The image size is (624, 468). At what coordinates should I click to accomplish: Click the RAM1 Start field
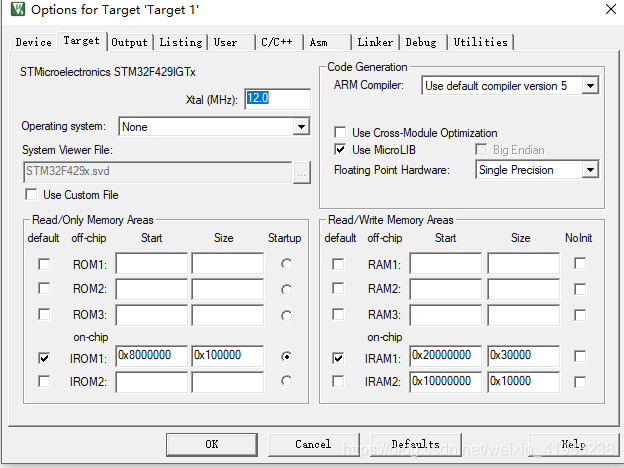446,263
